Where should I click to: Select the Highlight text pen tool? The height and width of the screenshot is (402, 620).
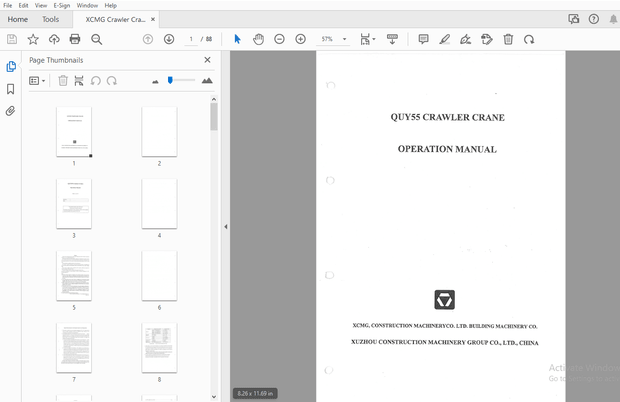coord(445,39)
